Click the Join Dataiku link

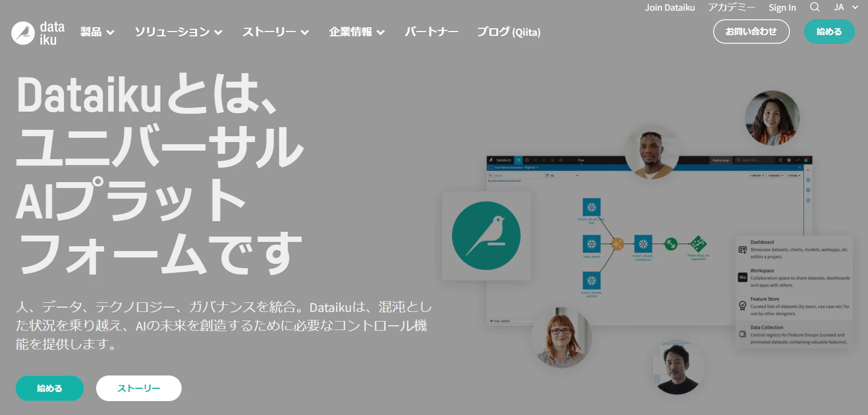point(670,7)
